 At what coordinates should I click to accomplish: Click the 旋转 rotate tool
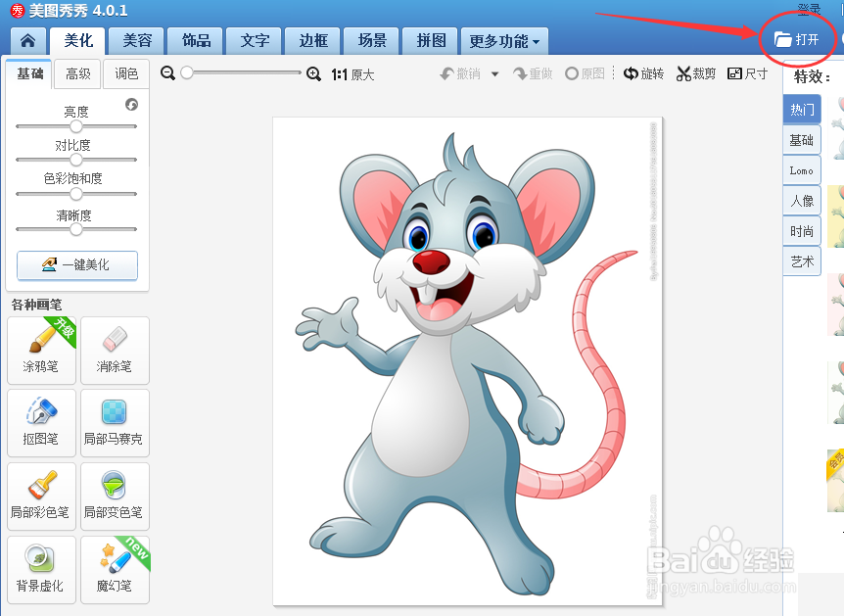point(643,73)
